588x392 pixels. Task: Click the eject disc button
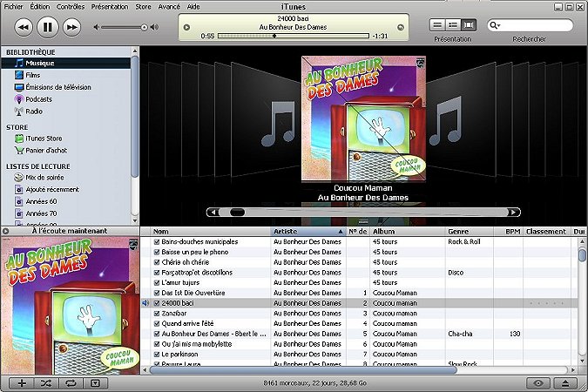[x=565, y=383]
